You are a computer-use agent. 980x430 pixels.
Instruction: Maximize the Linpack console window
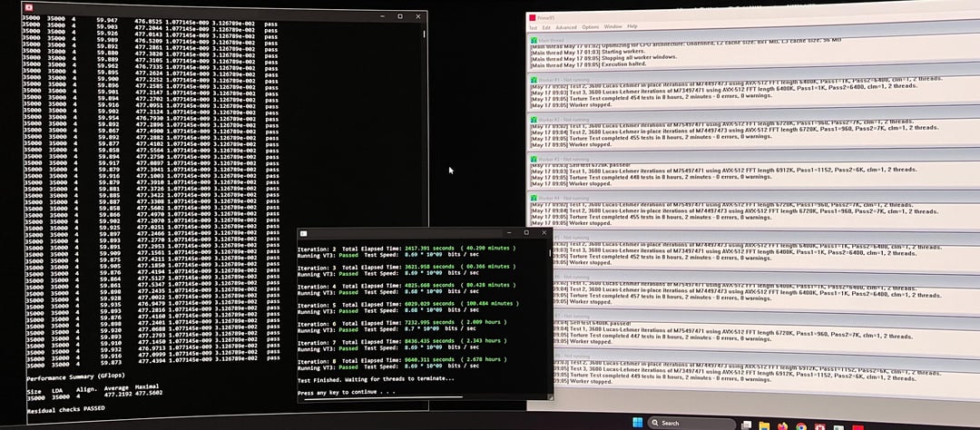click(x=400, y=16)
